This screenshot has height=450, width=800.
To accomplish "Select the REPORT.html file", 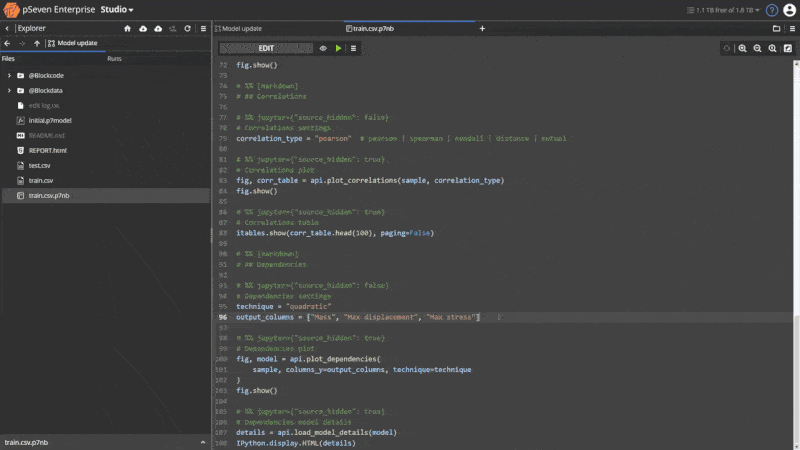I will 106,151.
